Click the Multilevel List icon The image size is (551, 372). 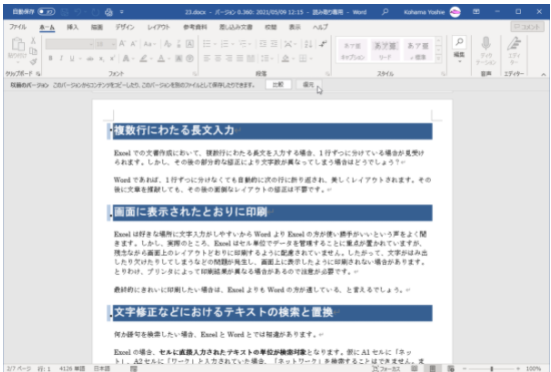coord(242,44)
